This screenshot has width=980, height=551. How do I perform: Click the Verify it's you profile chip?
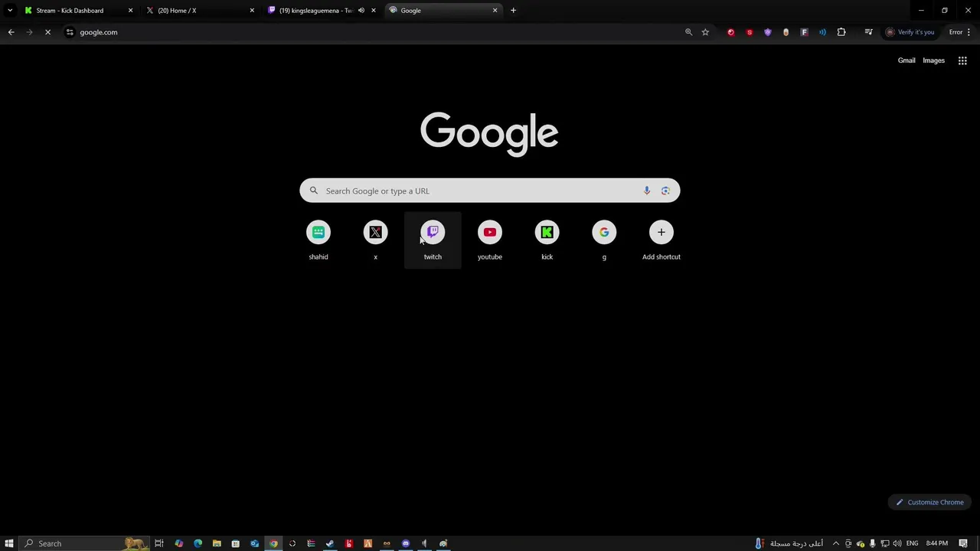click(x=910, y=32)
